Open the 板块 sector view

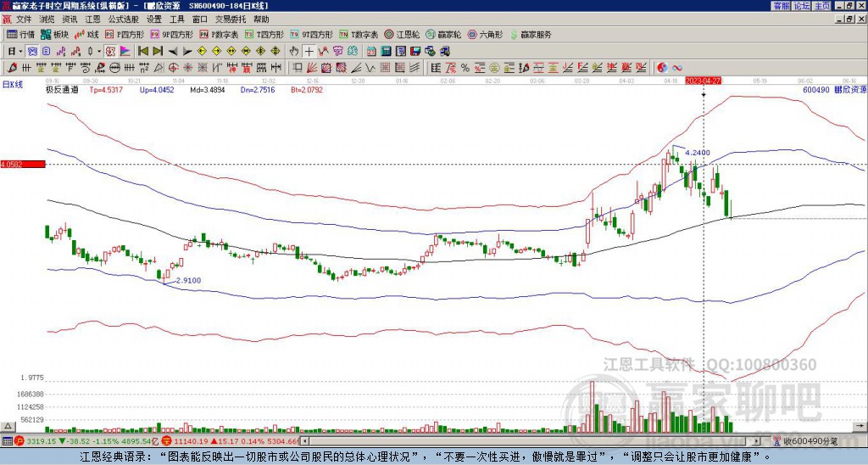click(54, 34)
